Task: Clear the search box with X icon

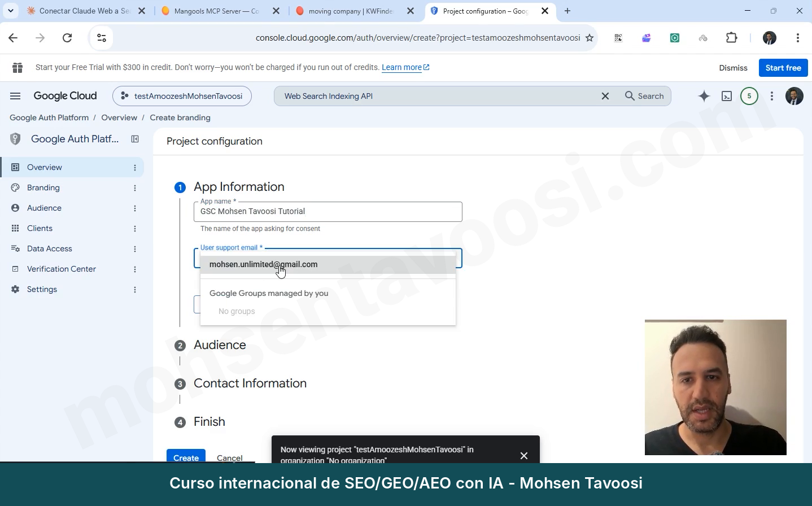Action: [605, 96]
